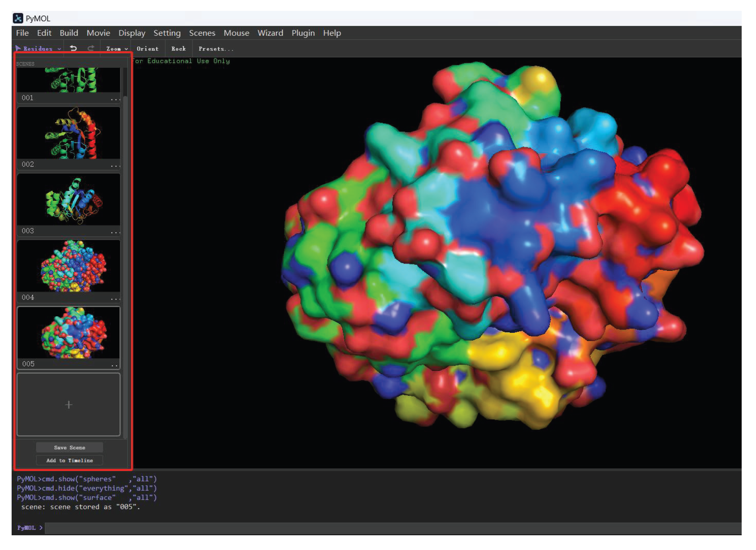Click the plus icon to add scene
756x550 pixels.
tap(69, 405)
